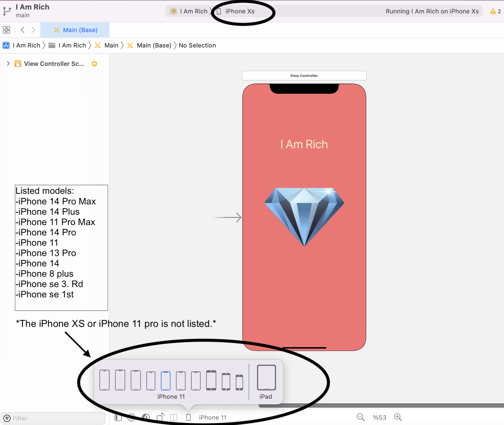Choose the blue highlighted iPhone 11 device
504x425 pixels.
coord(166,381)
